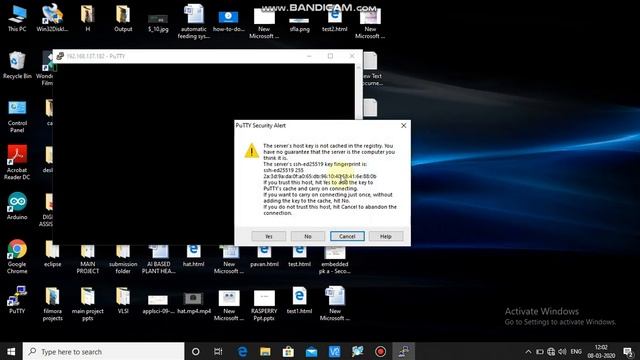Image resolution: width=640 pixels, height=360 pixels.
Task: Open PuTTY desktop shortcut
Action: click(17, 300)
